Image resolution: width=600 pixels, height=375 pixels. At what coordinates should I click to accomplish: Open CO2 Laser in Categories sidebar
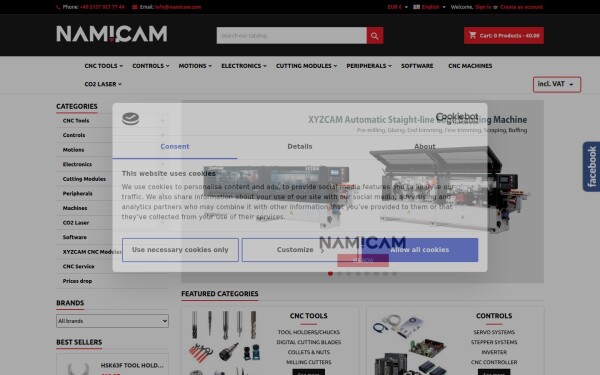click(x=75, y=222)
